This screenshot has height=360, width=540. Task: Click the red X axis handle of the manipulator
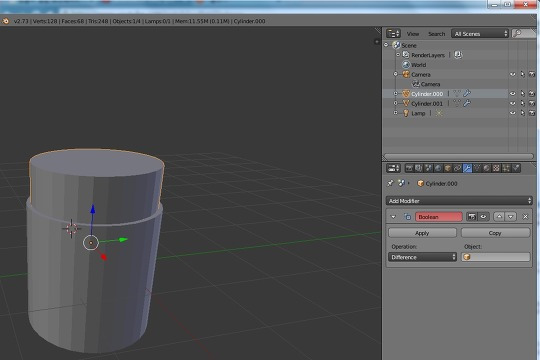point(103,257)
